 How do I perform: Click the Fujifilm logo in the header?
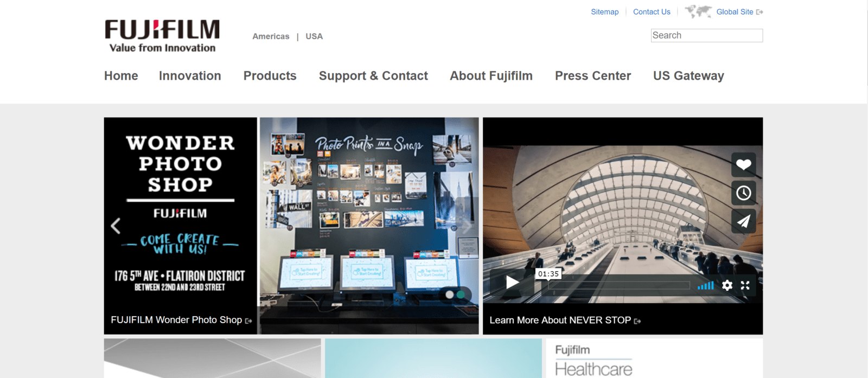[162, 36]
